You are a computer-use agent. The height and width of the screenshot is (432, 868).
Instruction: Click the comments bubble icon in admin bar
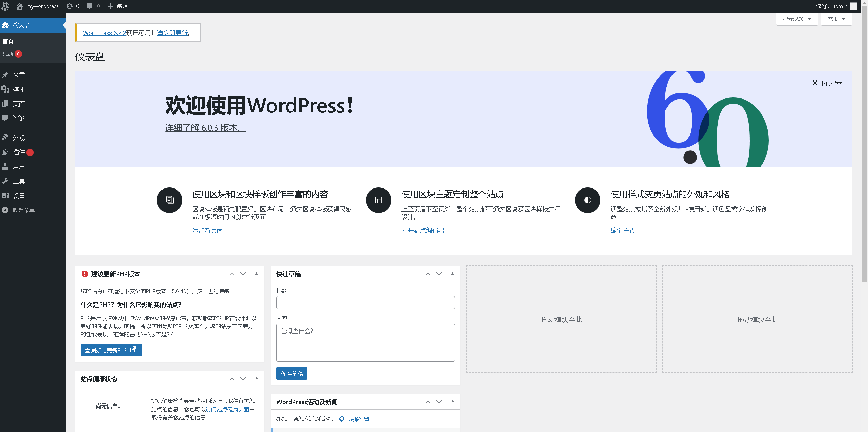[90, 6]
